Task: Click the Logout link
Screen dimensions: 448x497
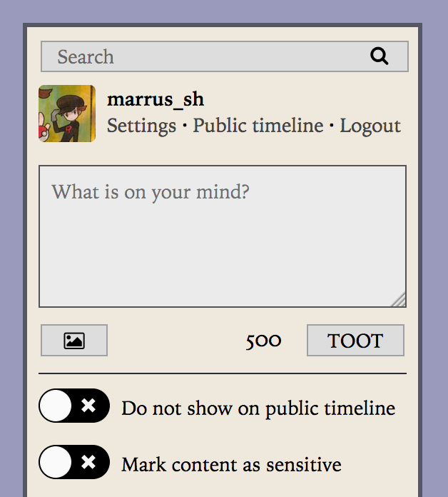Action: [370, 126]
